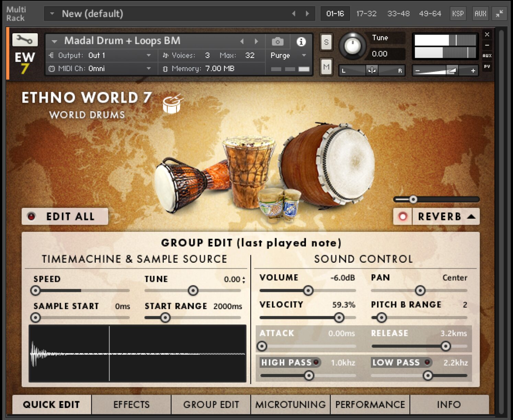The height and width of the screenshot is (420, 513).
Task: Select instrument page 49-64
Action: click(x=430, y=14)
